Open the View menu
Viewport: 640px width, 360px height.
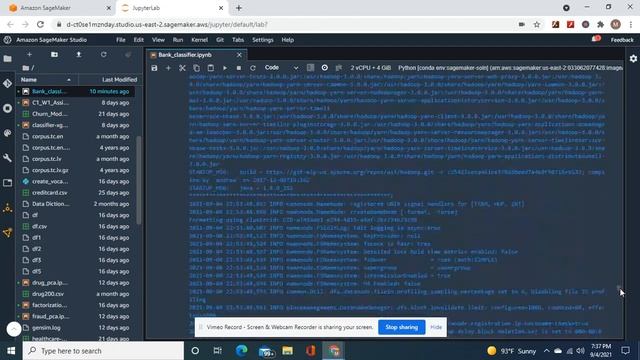click(158, 40)
